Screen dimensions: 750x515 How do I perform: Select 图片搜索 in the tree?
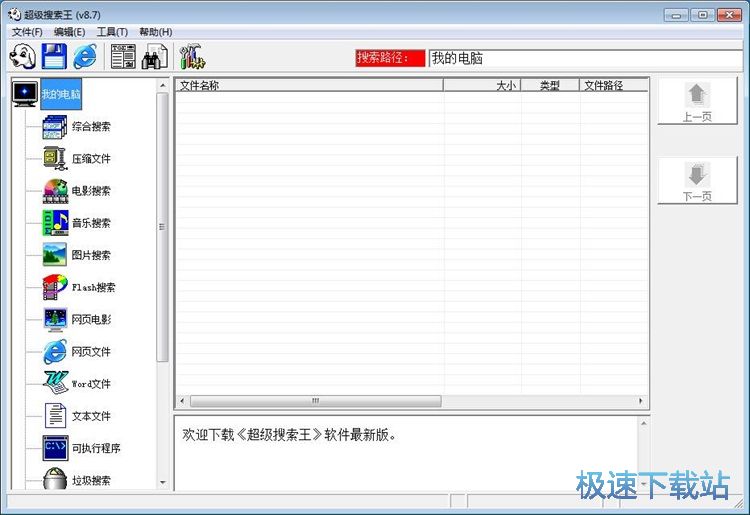(x=91, y=255)
